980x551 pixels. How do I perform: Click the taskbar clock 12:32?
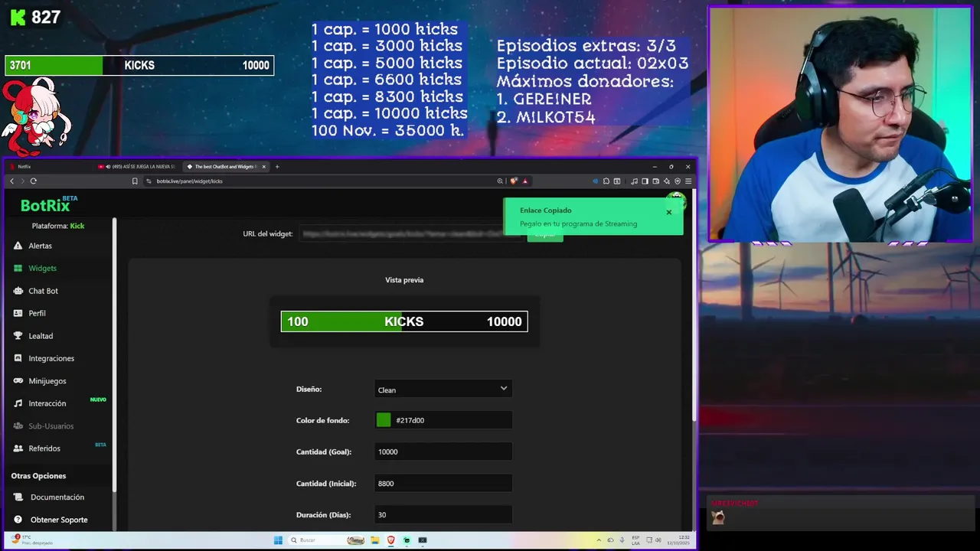point(678,540)
